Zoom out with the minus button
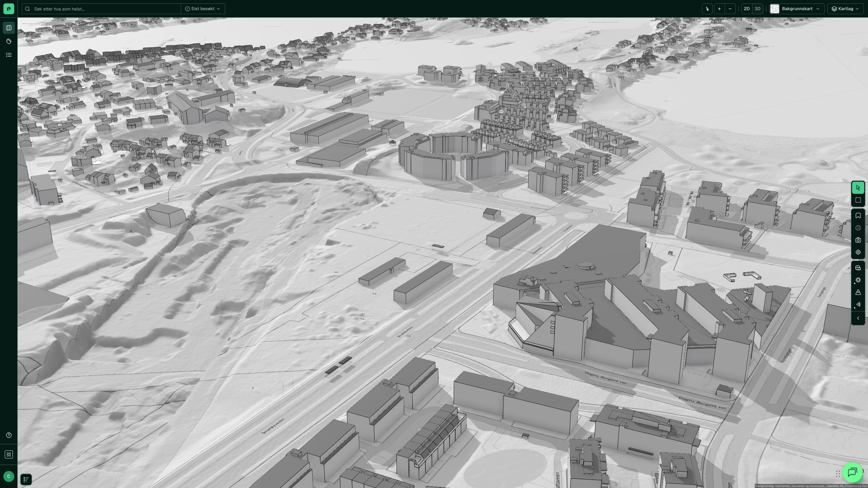 (730, 9)
